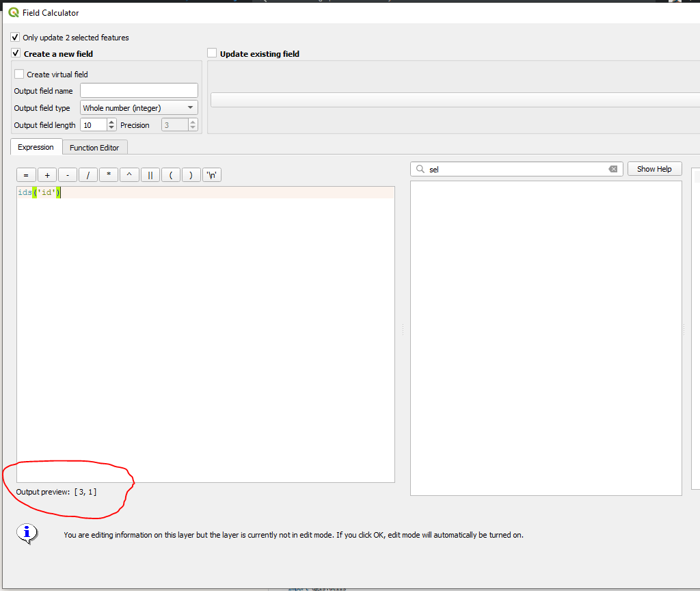This screenshot has width=700, height=591.
Task: Switch to the Function Editor tab
Action: (95, 147)
